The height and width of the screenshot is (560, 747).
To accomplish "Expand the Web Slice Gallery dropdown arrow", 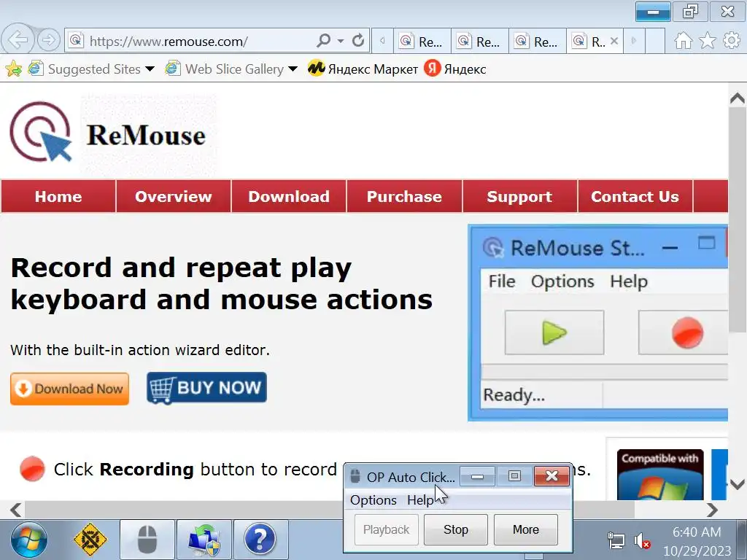I will (293, 69).
